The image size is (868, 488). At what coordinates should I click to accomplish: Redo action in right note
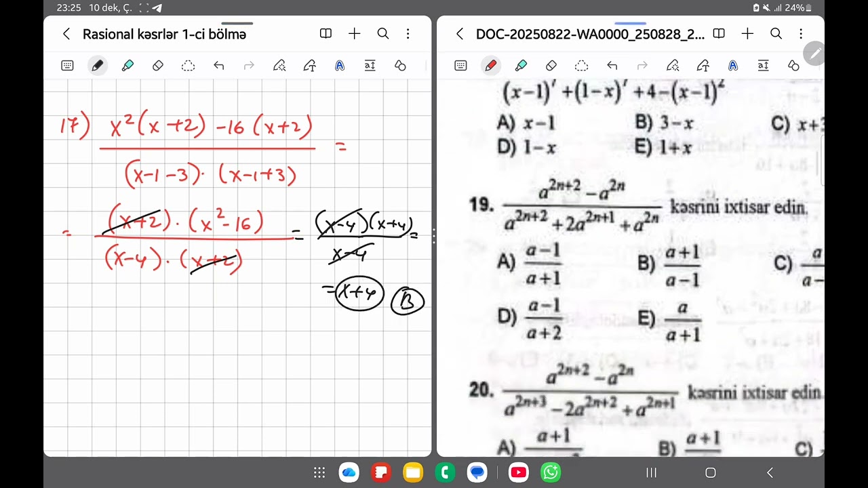coord(642,66)
